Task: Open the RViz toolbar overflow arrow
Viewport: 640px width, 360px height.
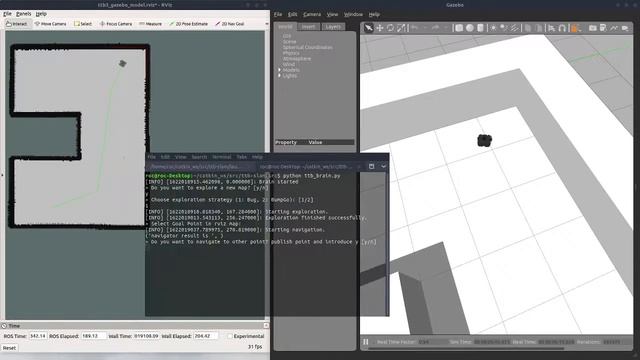Action: click(267, 24)
